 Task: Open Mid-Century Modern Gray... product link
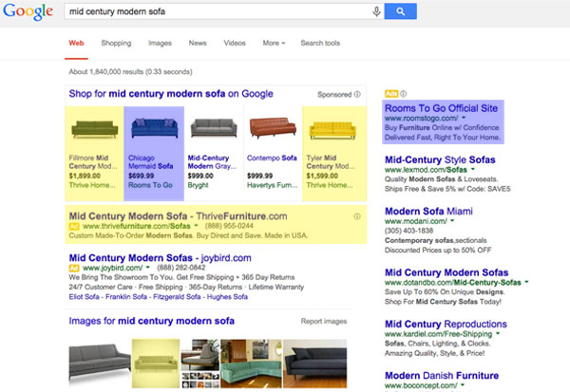pyautogui.click(x=212, y=162)
